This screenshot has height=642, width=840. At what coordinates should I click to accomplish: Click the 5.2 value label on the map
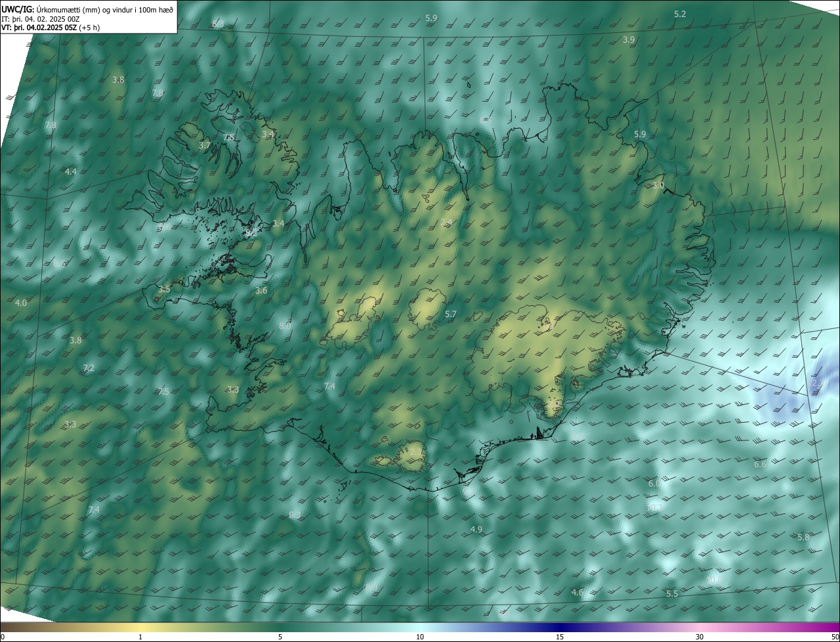point(680,14)
